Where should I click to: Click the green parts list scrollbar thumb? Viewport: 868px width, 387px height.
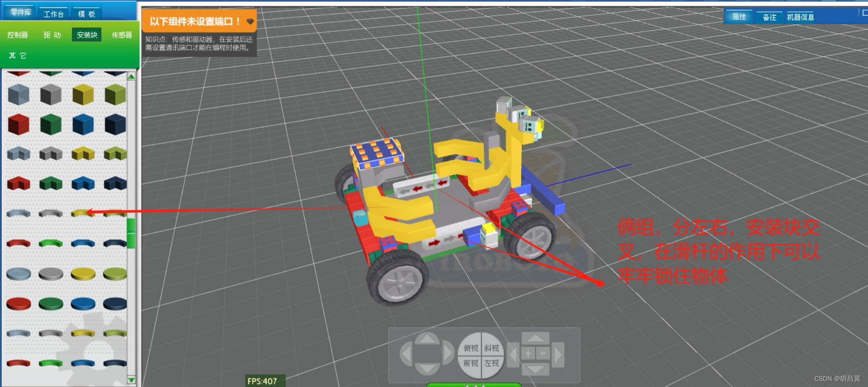click(x=131, y=233)
